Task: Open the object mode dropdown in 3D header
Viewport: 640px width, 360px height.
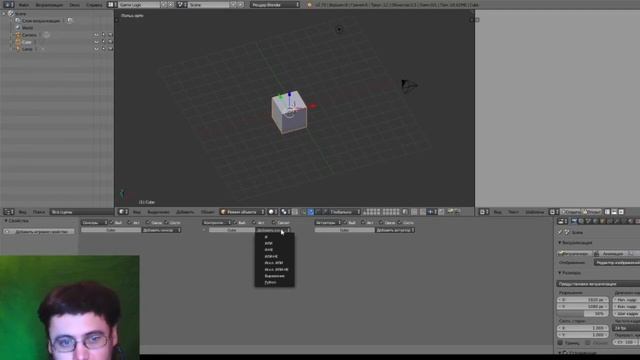Action: click(x=242, y=211)
